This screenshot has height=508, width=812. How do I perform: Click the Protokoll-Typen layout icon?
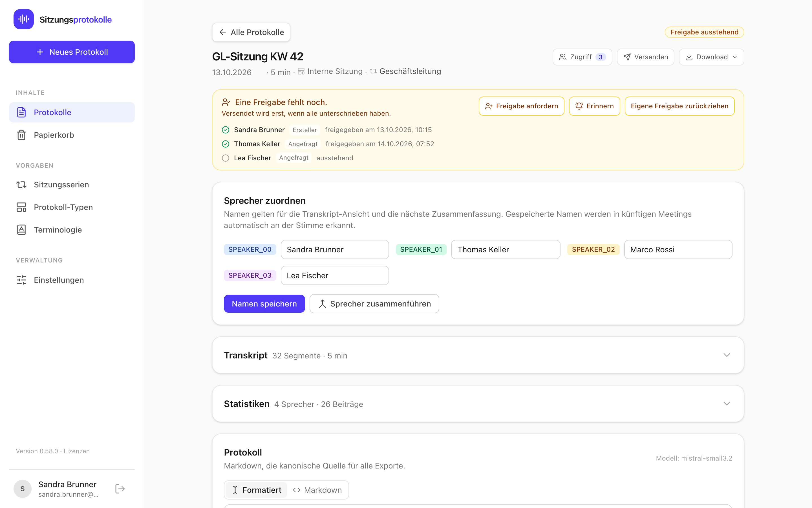click(x=21, y=207)
